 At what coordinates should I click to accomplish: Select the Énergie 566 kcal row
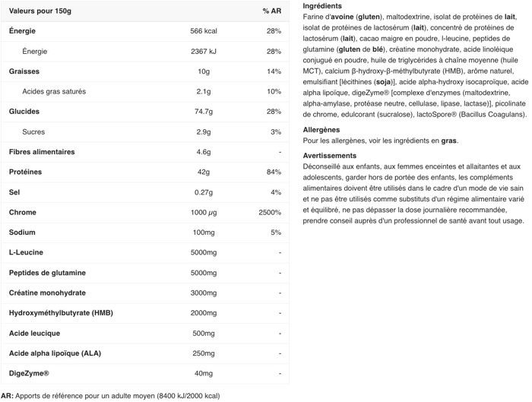(x=144, y=31)
